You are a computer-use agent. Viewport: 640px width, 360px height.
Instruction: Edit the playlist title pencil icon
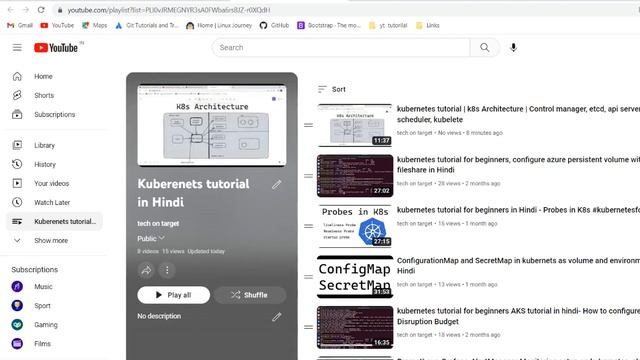277,185
